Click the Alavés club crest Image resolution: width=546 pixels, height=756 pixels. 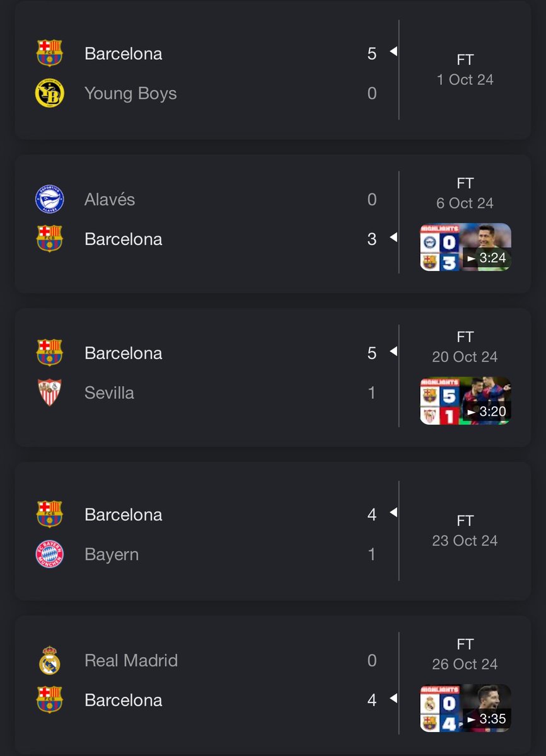[49, 199]
